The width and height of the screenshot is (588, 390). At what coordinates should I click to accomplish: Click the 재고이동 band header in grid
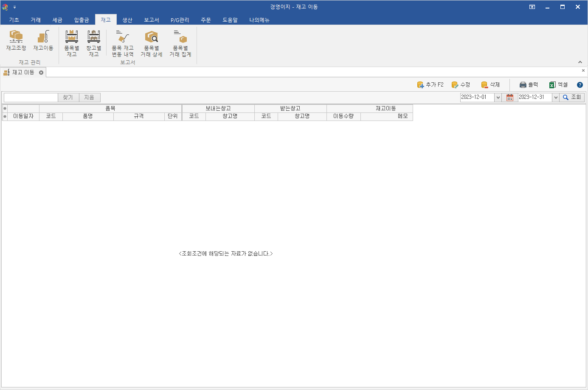pyautogui.click(x=370, y=109)
